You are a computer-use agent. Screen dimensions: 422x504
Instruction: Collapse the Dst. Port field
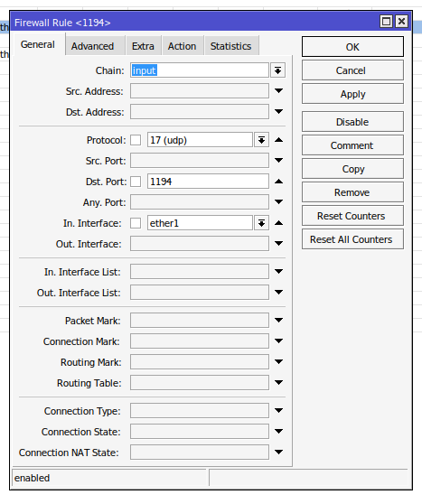coord(279,182)
